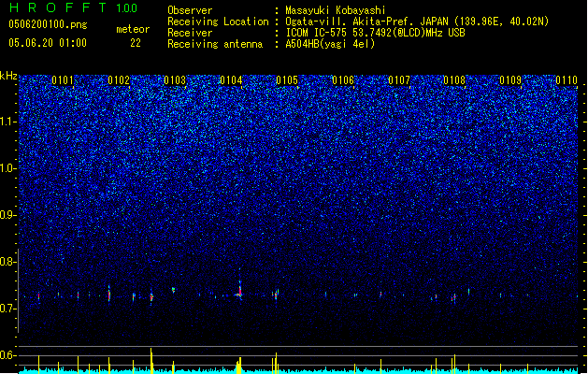
Task: Click the 0106 time marker
Action: click(x=343, y=80)
